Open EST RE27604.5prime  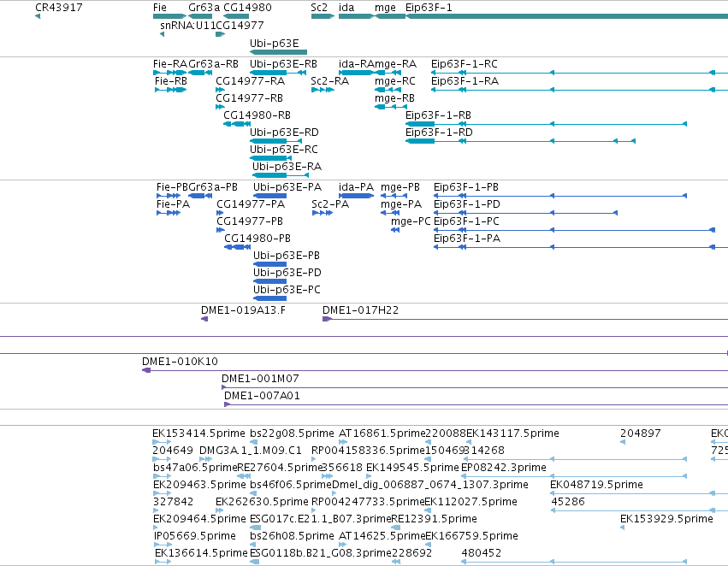tap(279, 469)
